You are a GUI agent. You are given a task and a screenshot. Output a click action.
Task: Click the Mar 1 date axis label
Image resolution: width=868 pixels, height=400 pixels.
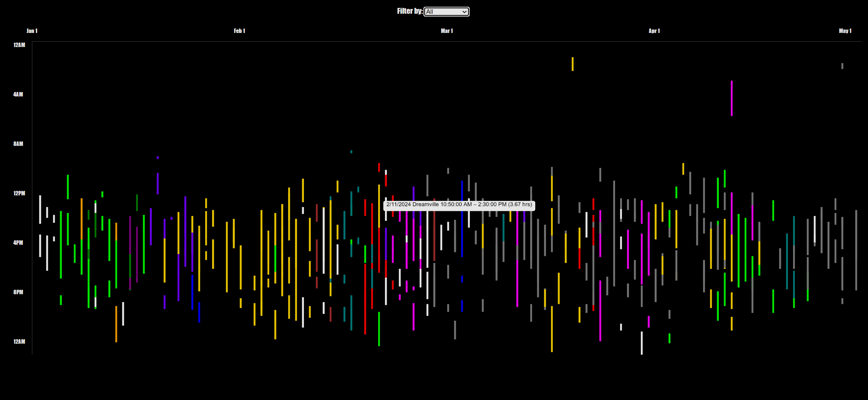tap(447, 31)
